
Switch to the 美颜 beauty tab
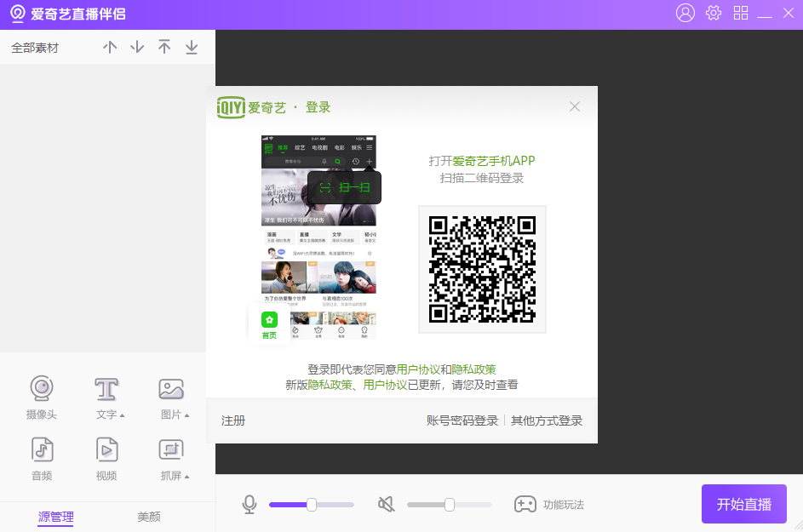[x=148, y=517]
